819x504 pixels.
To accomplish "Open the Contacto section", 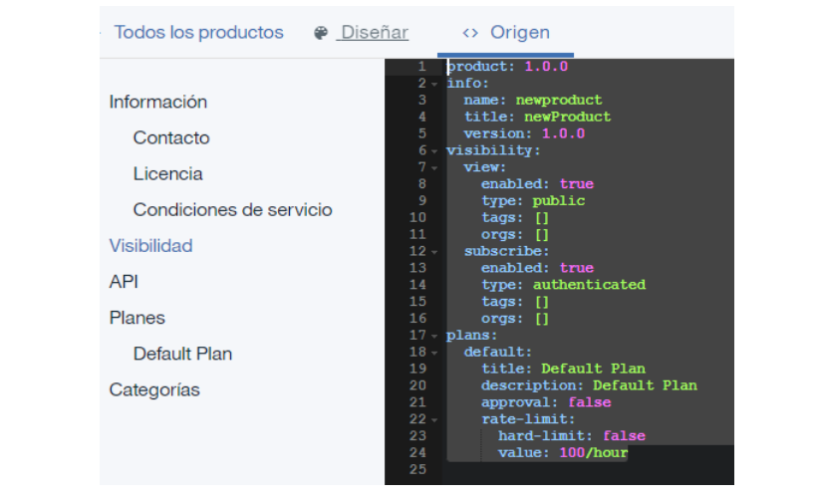I will click(171, 137).
